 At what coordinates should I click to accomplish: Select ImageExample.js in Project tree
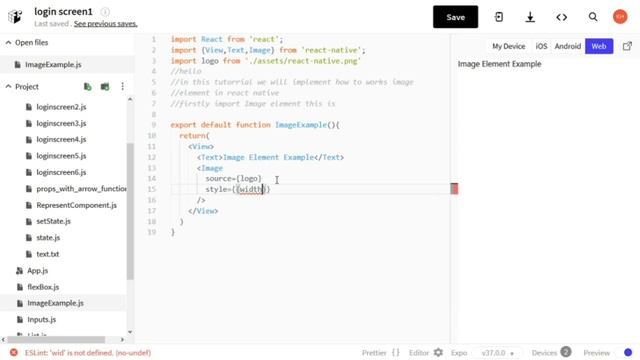pos(55,303)
